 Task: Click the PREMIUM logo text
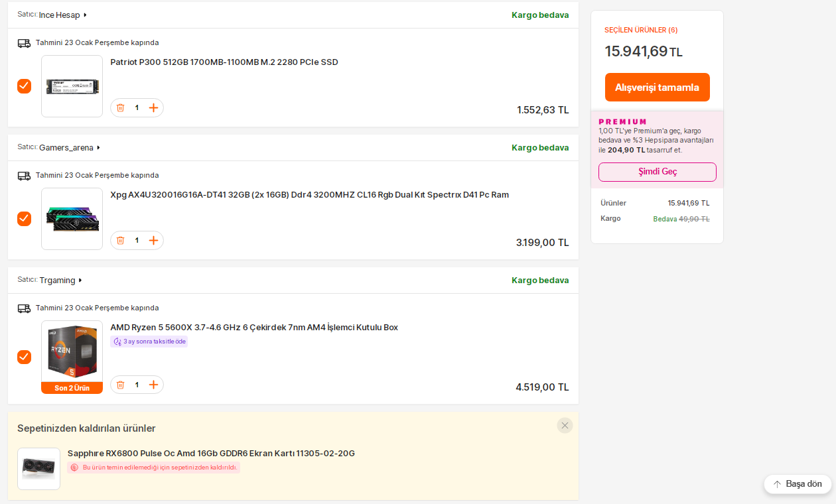click(622, 122)
